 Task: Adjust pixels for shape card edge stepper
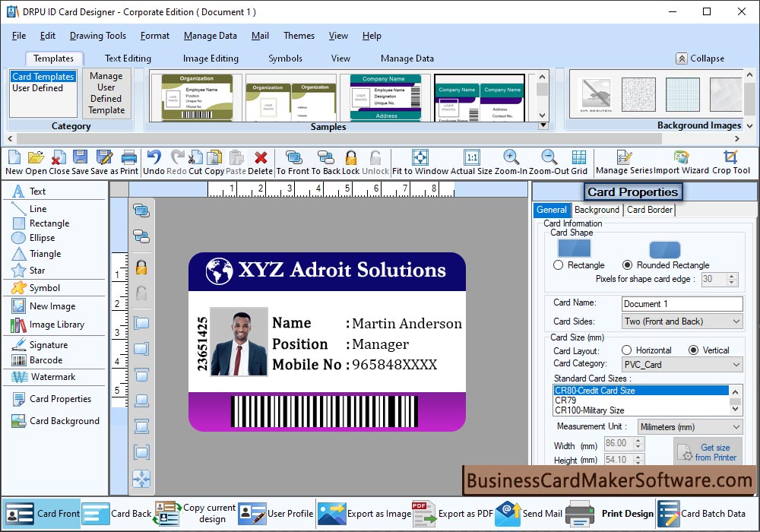(x=733, y=279)
